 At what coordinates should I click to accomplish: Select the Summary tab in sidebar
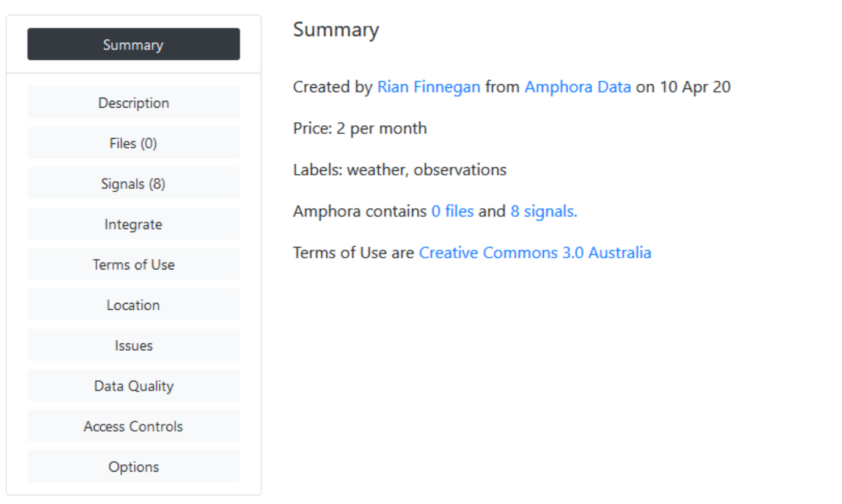[x=133, y=44]
